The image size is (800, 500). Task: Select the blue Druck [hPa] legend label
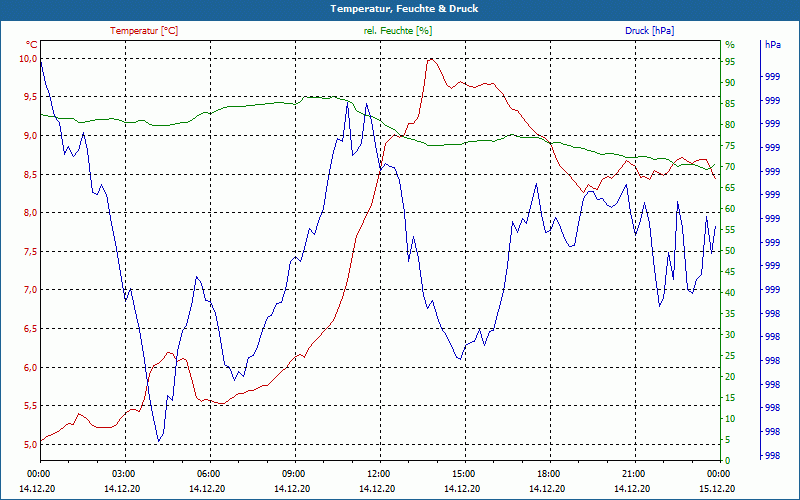tap(649, 31)
